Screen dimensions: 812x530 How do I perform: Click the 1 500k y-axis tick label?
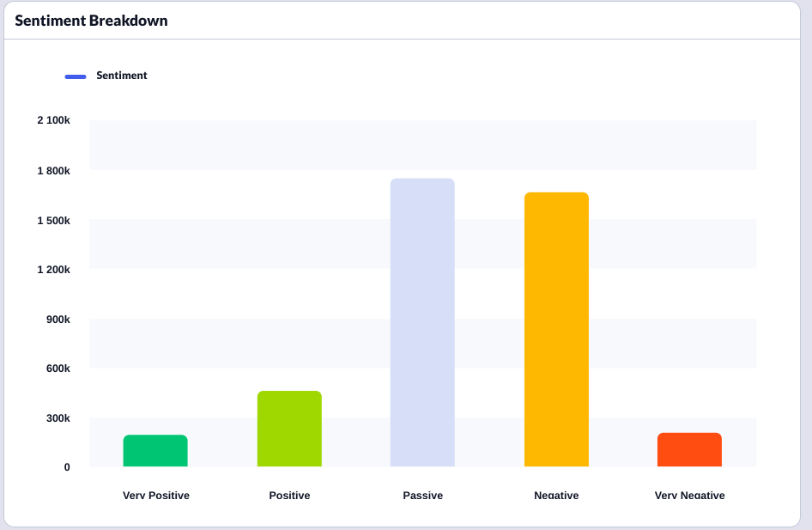(x=53, y=221)
